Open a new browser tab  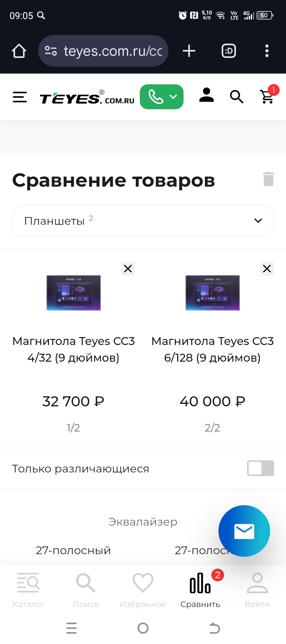pyautogui.click(x=189, y=51)
